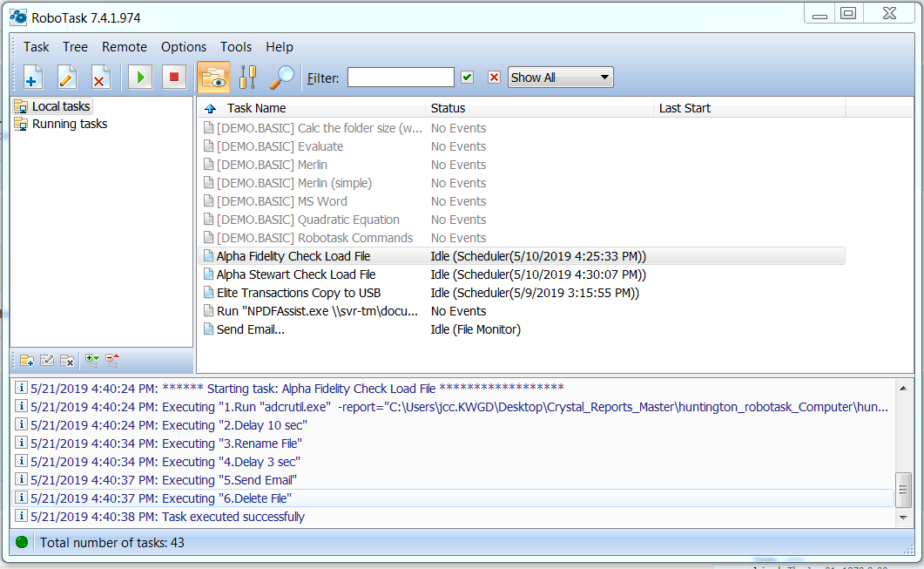Screen dimensions: 924x569
Task: Open the Show All dropdown
Action: 560,78
